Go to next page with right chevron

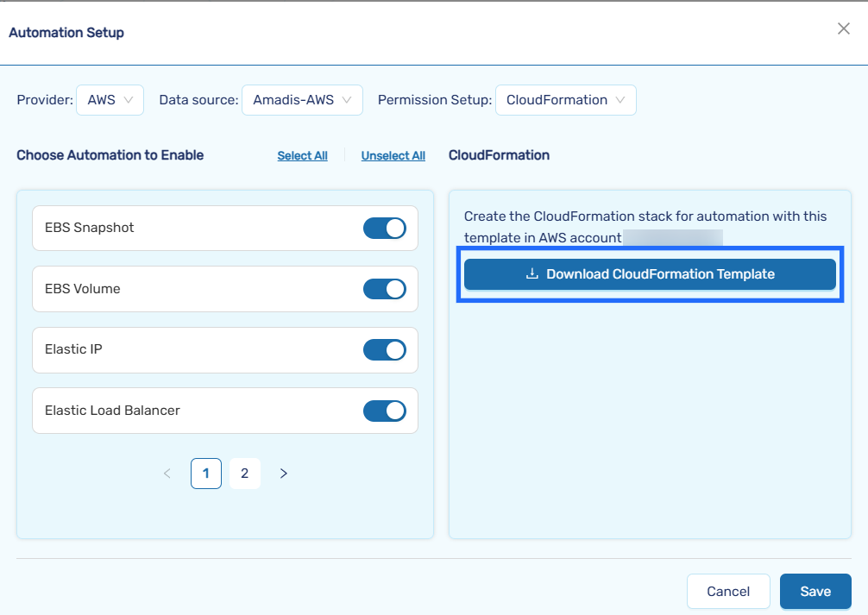click(284, 474)
